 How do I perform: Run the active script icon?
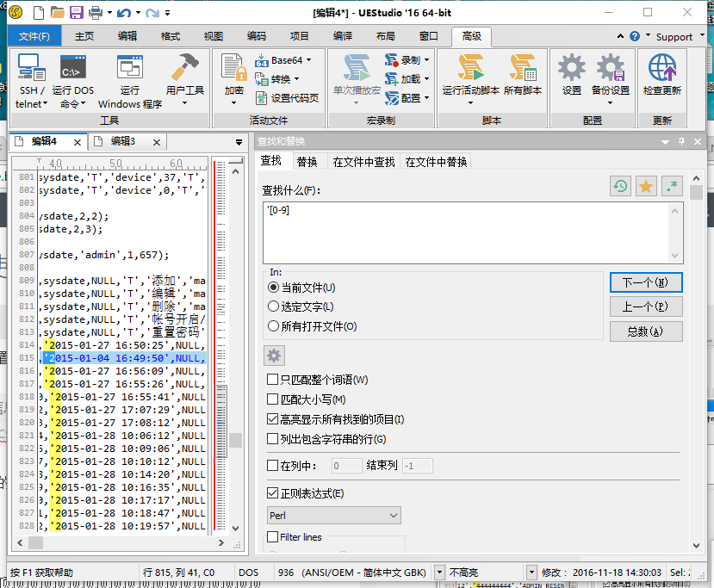tap(471, 67)
